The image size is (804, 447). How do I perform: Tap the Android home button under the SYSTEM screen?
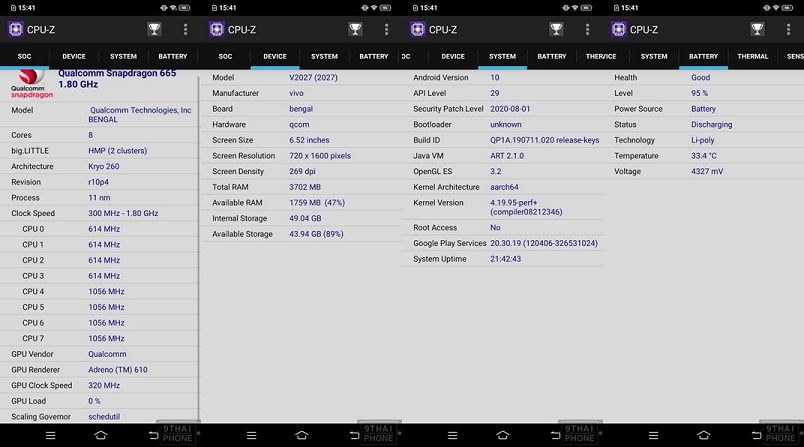[502, 435]
